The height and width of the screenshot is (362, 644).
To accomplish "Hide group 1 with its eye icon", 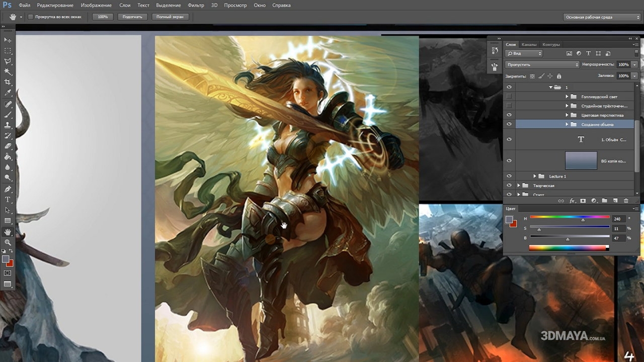I will tap(509, 87).
